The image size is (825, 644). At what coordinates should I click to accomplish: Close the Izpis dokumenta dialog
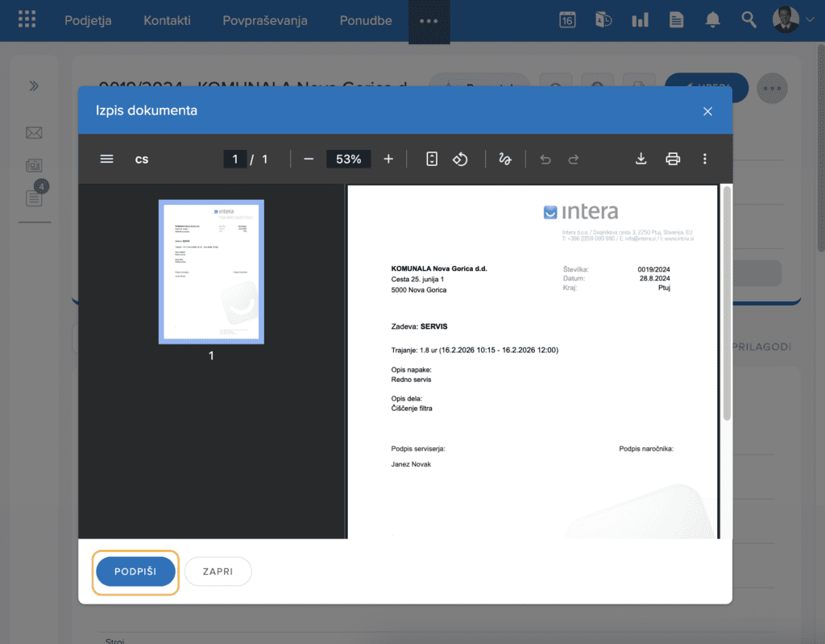tap(707, 111)
